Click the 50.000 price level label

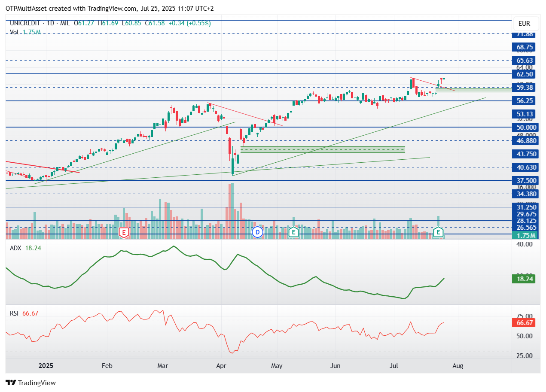526,127
